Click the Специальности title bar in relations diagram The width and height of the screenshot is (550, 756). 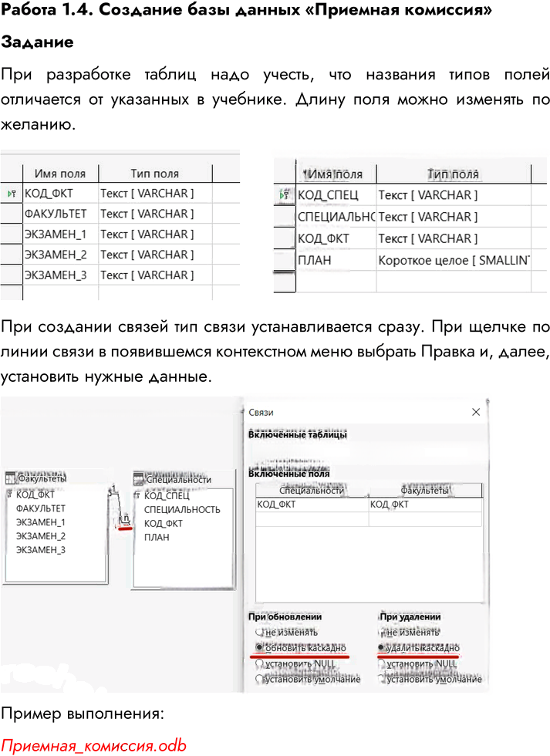184,479
